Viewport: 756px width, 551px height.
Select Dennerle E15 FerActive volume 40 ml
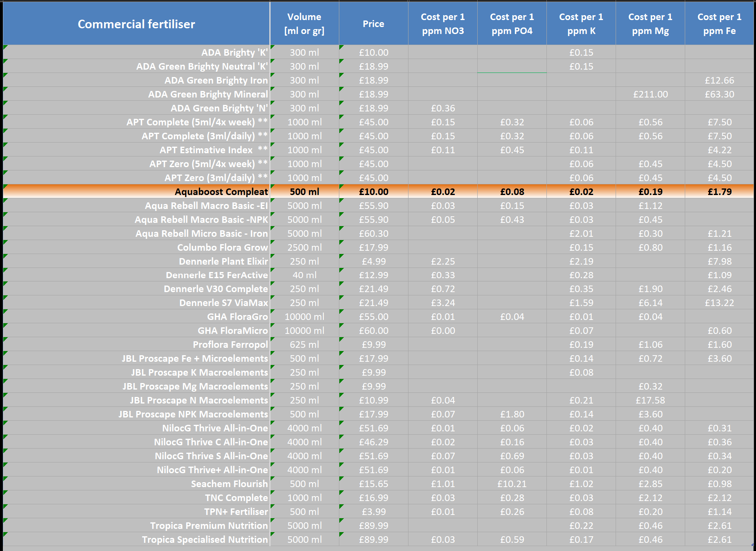click(305, 275)
